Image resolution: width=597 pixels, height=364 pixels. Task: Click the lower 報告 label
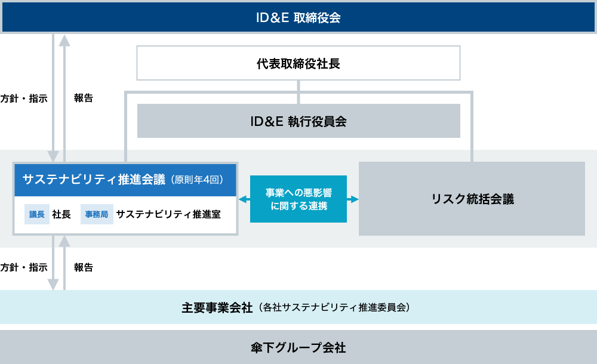tap(84, 267)
